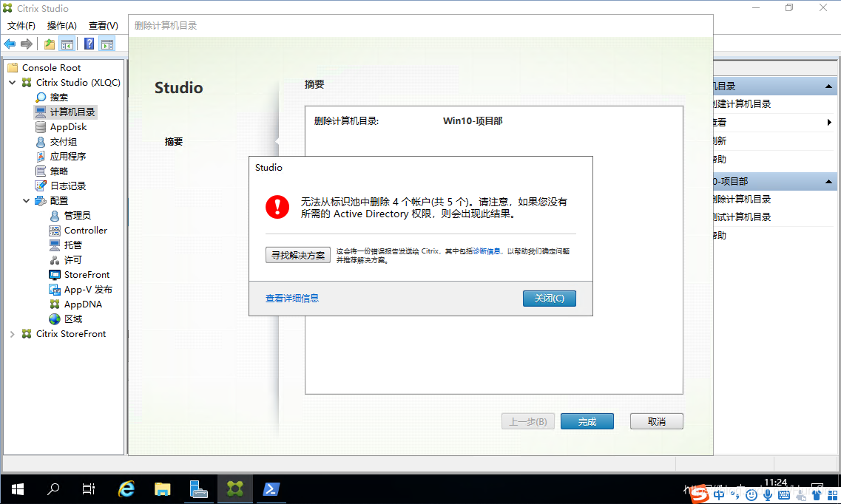Image resolution: width=841 pixels, height=504 pixels.
Task: Open the Citrix Studio taskbar icon
Action: click(x=235, y=488)
